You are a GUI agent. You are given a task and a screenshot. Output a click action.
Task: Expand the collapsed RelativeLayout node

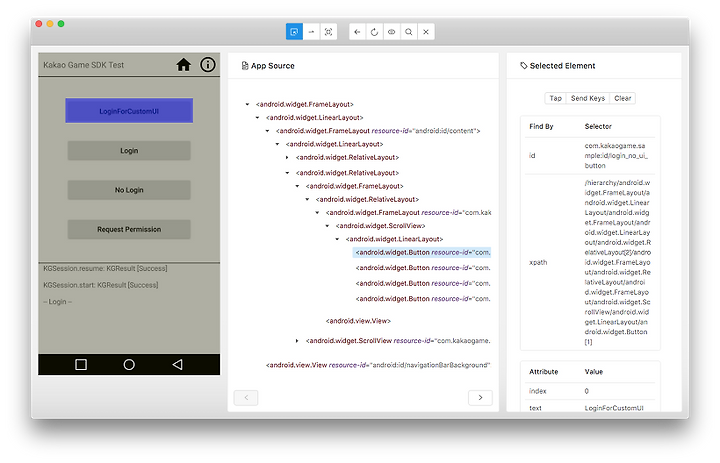287,158
